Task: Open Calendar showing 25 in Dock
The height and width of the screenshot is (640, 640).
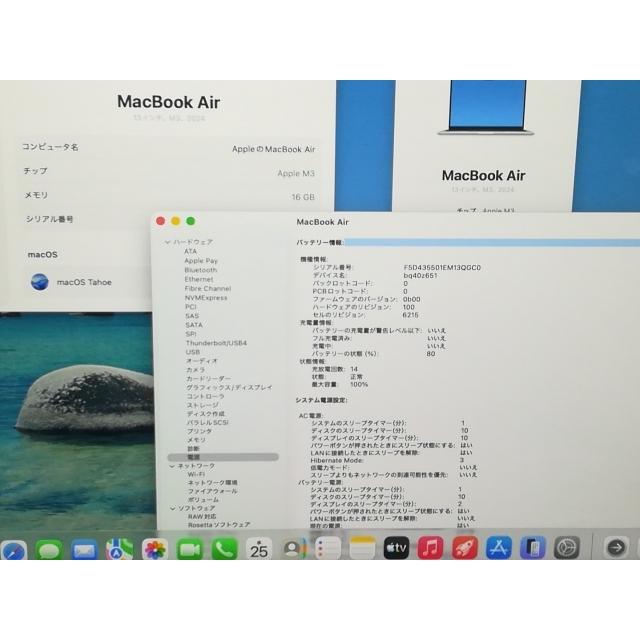Action: click(259, 549)
